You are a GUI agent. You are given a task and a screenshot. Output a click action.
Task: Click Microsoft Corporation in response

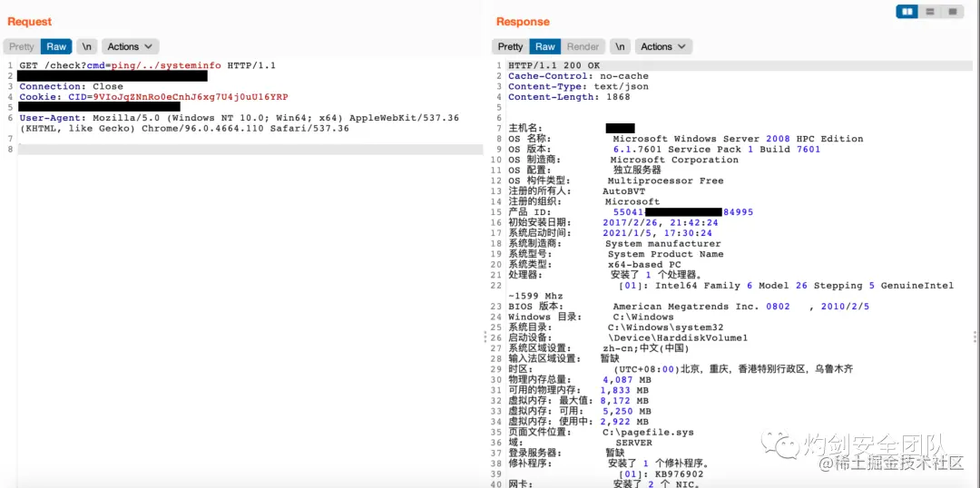(x=674, y=160)
